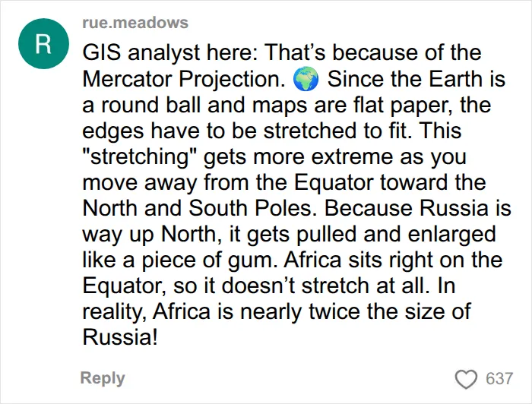Click "Since the Earth is" text
Viewport: 532px width, 404px height.
[x=416, y=79]
